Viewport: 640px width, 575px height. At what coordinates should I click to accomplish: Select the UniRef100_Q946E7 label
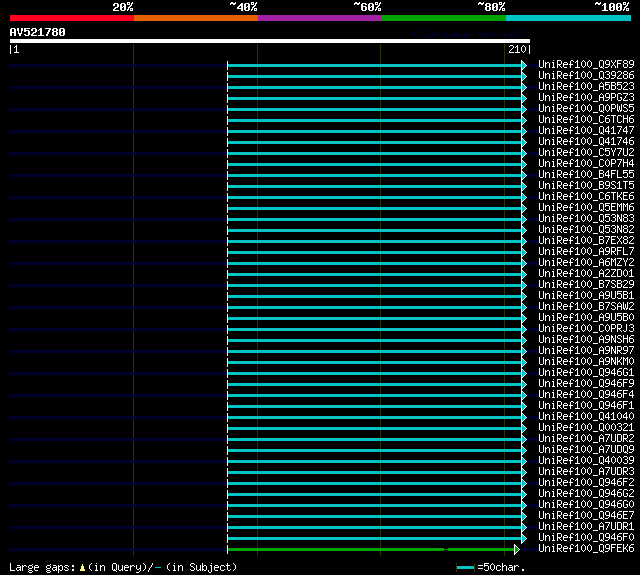pyautogui.click(x=586, y=516)
